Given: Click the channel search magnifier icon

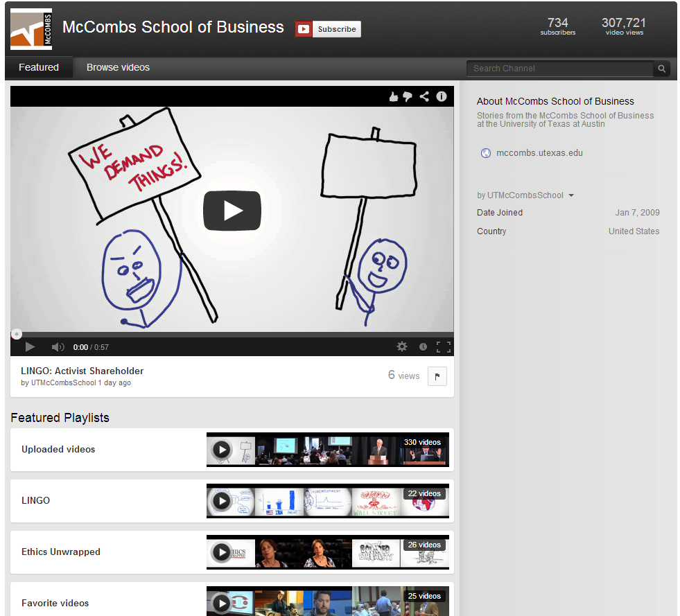Looking at the screenshot, I should [661, 69].
